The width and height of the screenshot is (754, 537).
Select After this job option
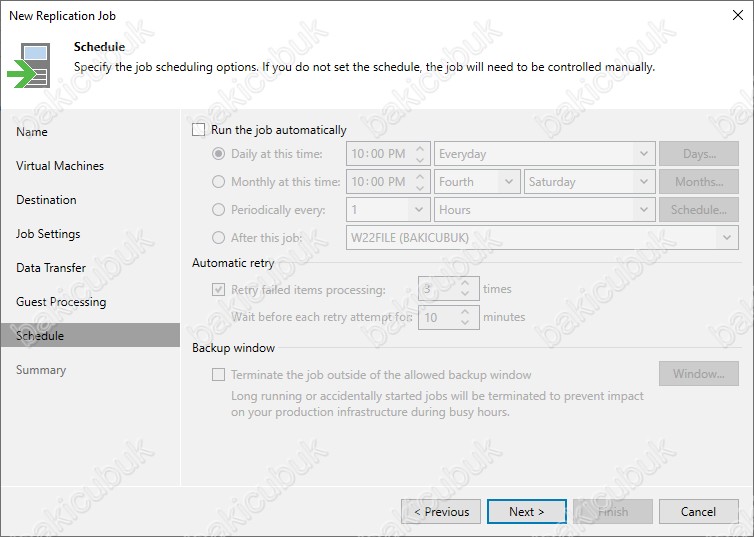[x=218, y=237]
